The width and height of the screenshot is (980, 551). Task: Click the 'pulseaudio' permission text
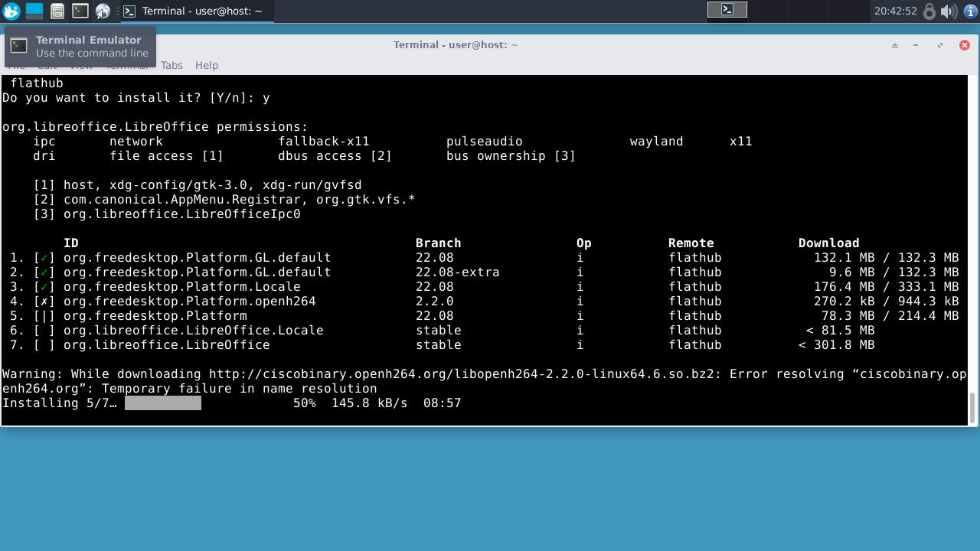point(485,142)
